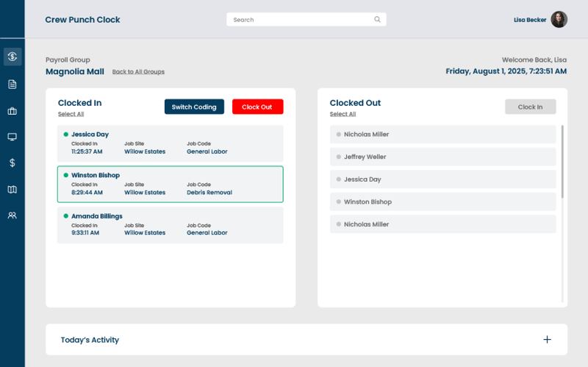
Task: Expand Today's Activity with plus icon
Action: [x=547, y=340]
